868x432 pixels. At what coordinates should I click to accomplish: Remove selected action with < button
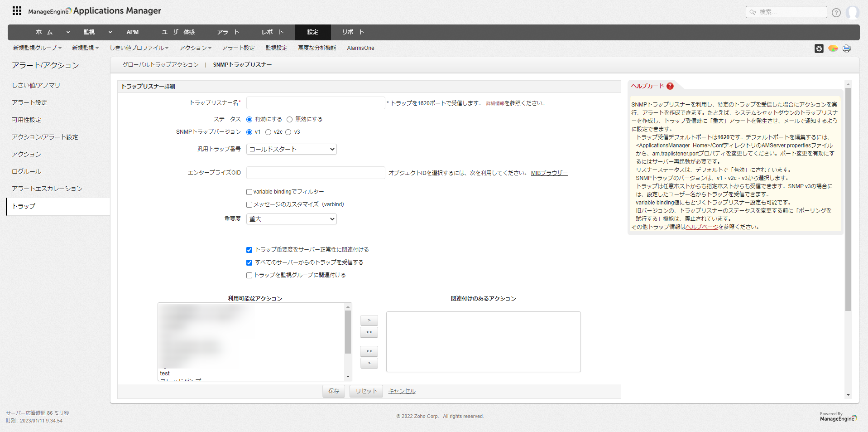pyautogui.click(x=369, y=363)
